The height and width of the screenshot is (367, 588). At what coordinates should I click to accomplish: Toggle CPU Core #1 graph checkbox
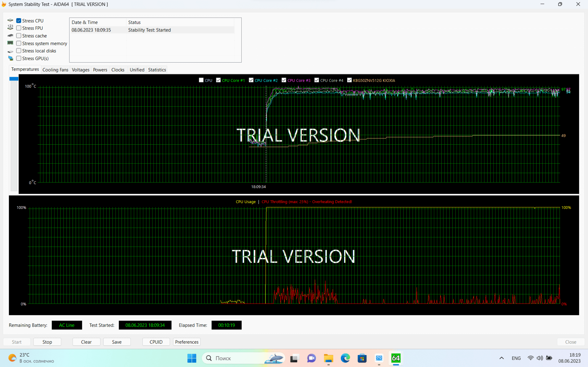218,80
